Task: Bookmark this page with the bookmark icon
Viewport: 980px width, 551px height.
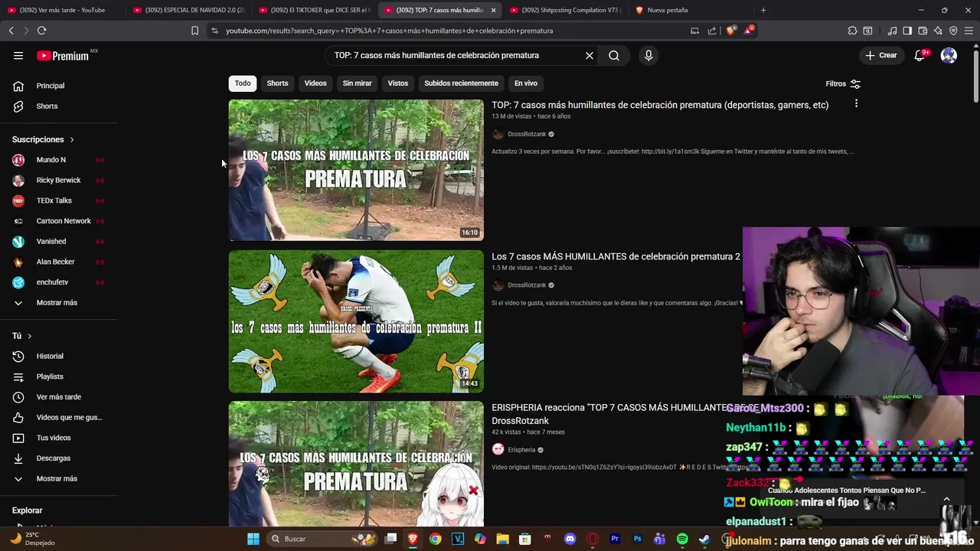Action: tap(194, 31)
